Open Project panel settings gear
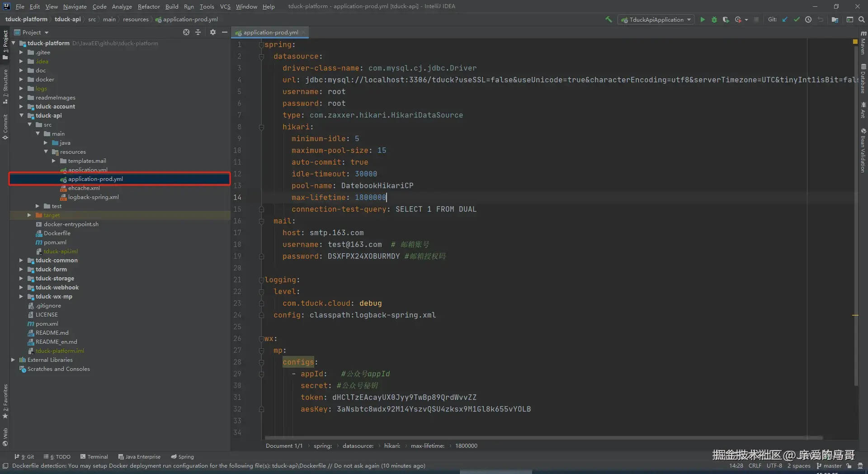Viewport: 868px width, 474px height. coord(213,32)
